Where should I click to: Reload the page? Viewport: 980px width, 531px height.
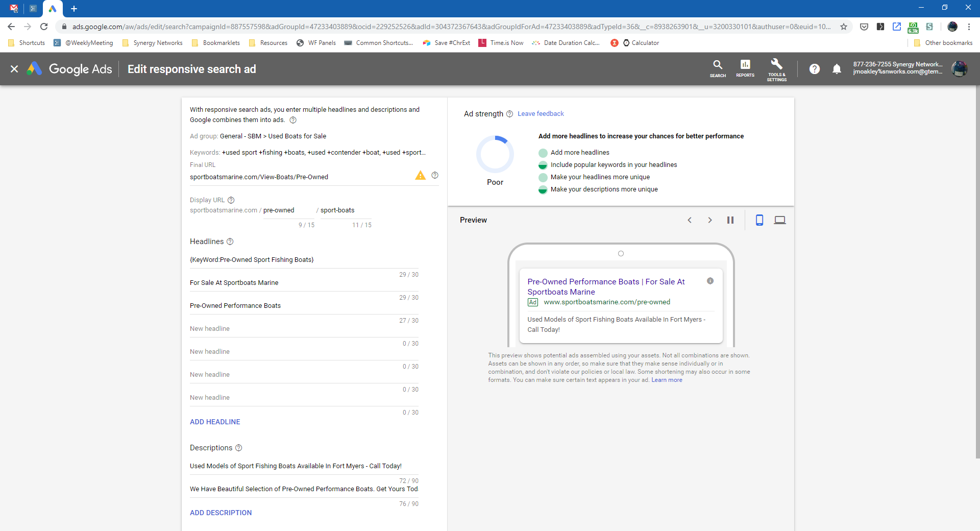click(x=44, y=27)
